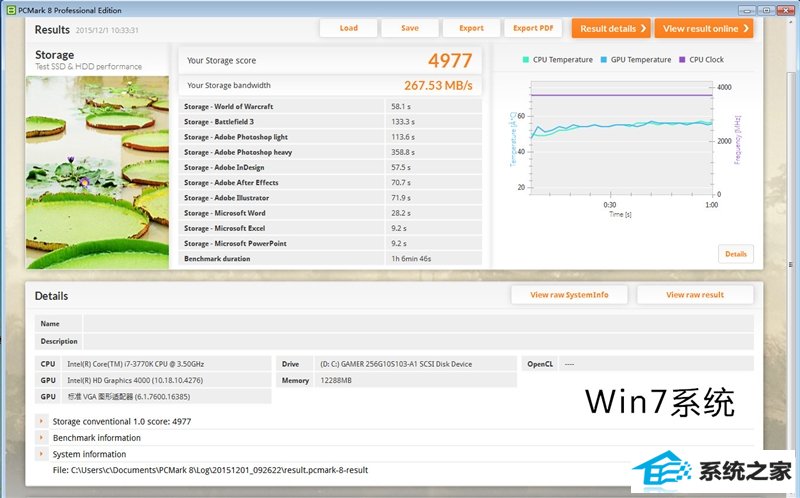Expand System information section
This screenshot has height=498, width=800.
41,454
